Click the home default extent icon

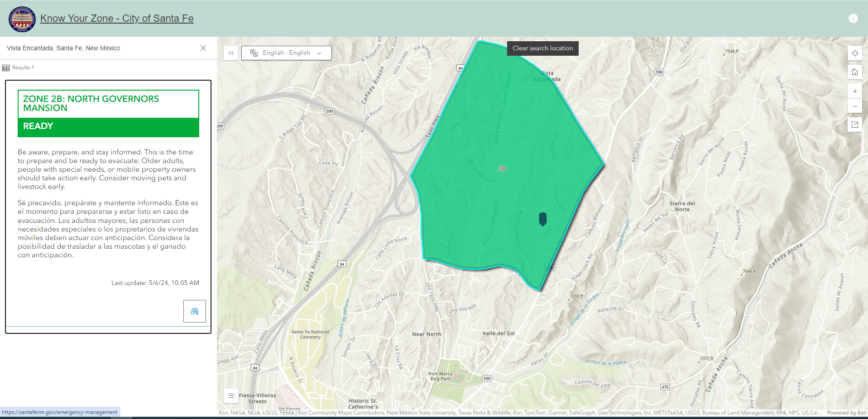pyautogui.click(x=855, y=72)
